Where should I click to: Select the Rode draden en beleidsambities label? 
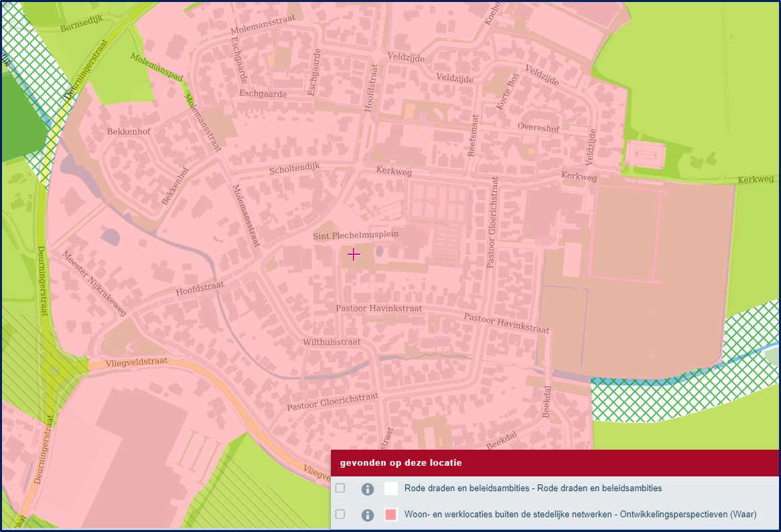(532, 489)
